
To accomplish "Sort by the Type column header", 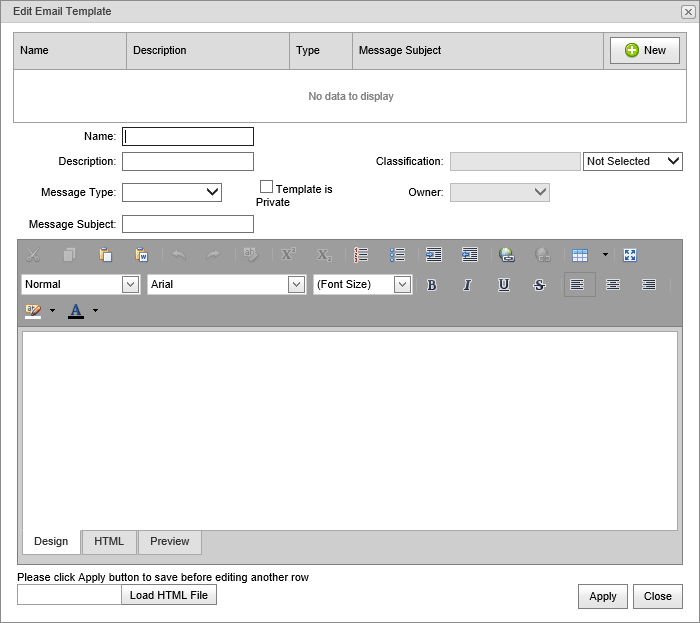I will click(321, 50).
